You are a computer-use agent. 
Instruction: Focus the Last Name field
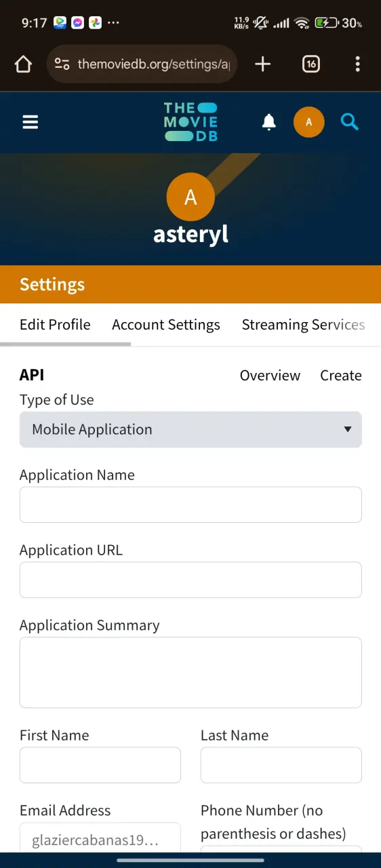[x=281, y=765]
